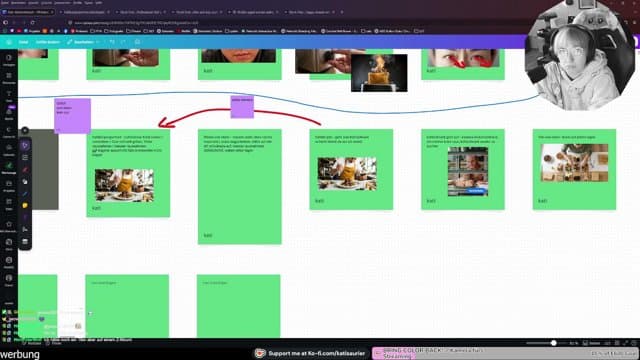Open the Vorlagen panel in Canva sidebar
Viewport: 640px width, 360px height.
tap(9, 60)
